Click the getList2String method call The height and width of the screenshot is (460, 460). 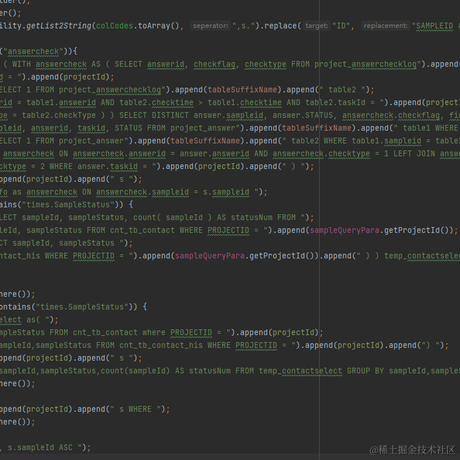[x=59, y=26]
